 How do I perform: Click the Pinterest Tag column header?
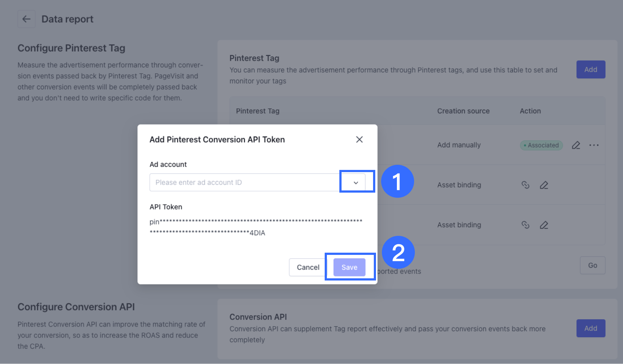click(258, 111)
